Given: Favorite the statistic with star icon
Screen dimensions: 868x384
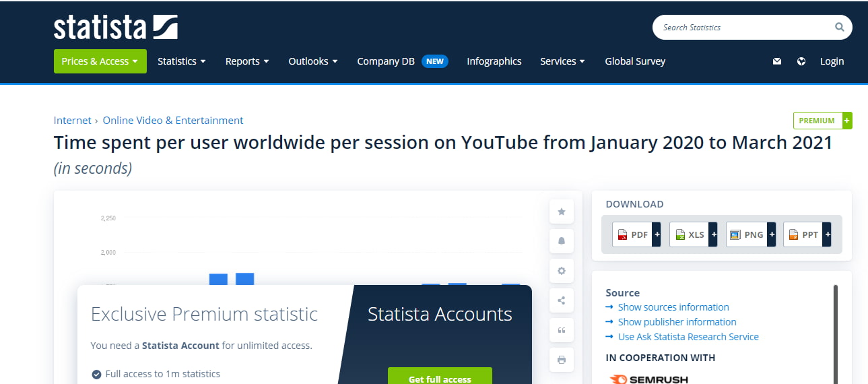Looking at the screenshot, I should (x=562, y=212).
